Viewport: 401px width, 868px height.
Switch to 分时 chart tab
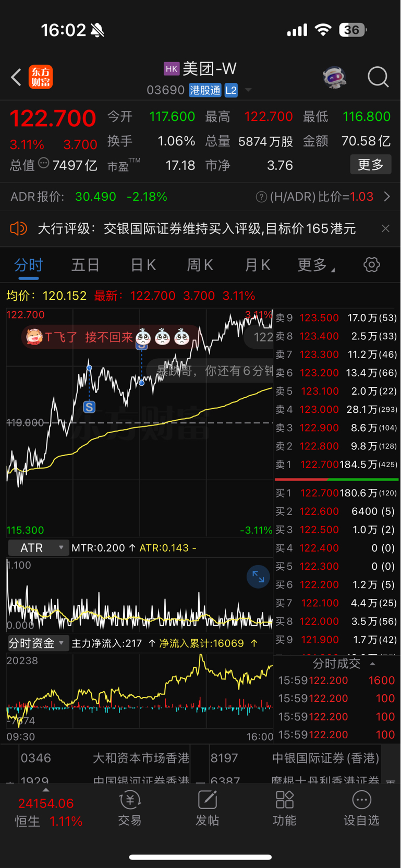(29, 265)
